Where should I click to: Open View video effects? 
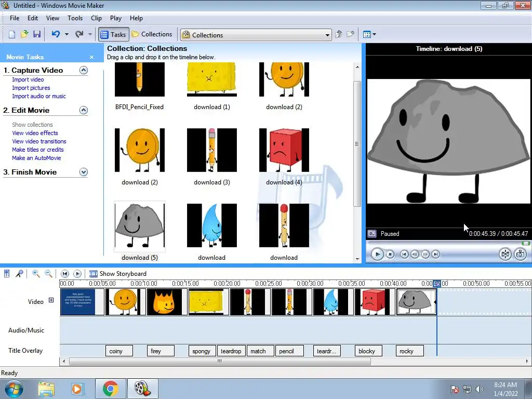(x=35, y=133)
